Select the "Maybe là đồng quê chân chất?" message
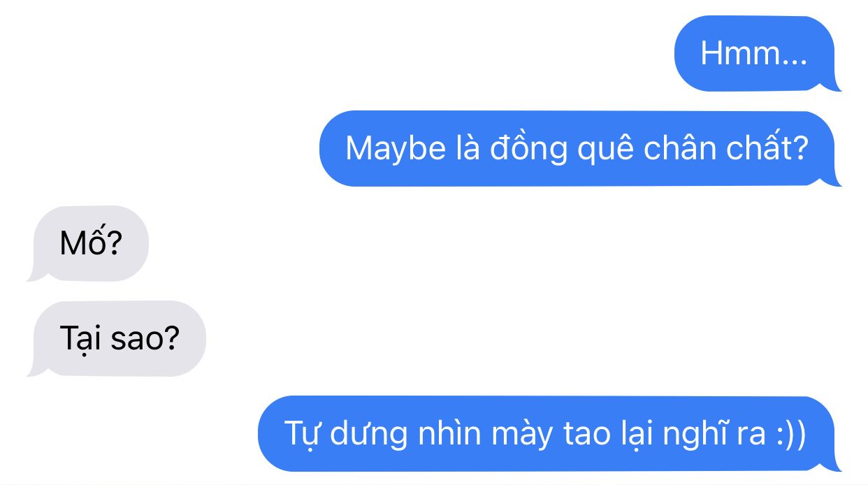 (x=579, y=148)
